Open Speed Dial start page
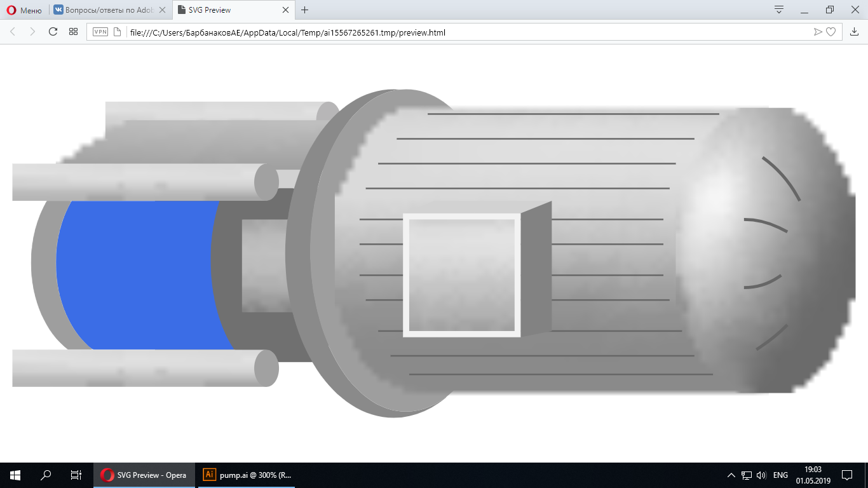The height and width of the screenshot is (488, 868). [73, 32]
